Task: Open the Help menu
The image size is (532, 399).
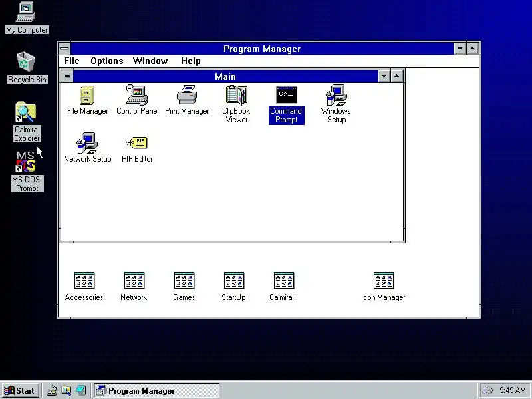Action: point(190,61)
